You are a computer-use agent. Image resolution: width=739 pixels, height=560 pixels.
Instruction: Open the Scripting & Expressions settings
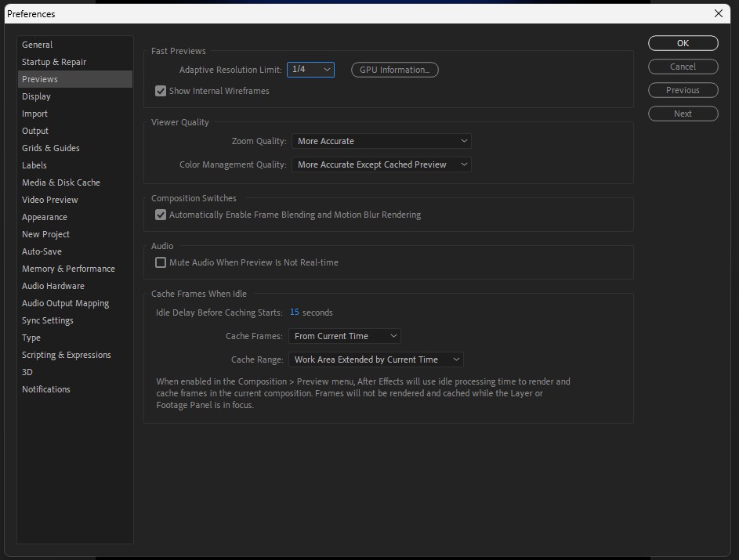(67, 355)
